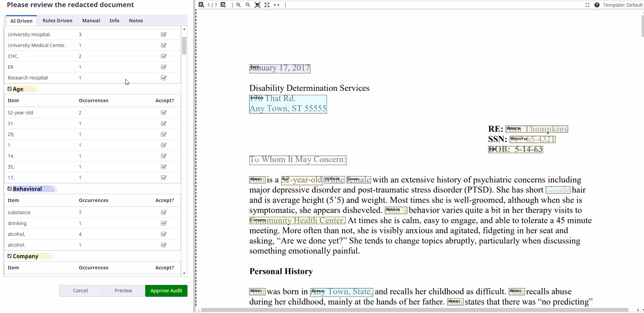The width and height of the screenshot is (644, 313).
Task: Click the Preview button
Action: click(x=123, y=291)
